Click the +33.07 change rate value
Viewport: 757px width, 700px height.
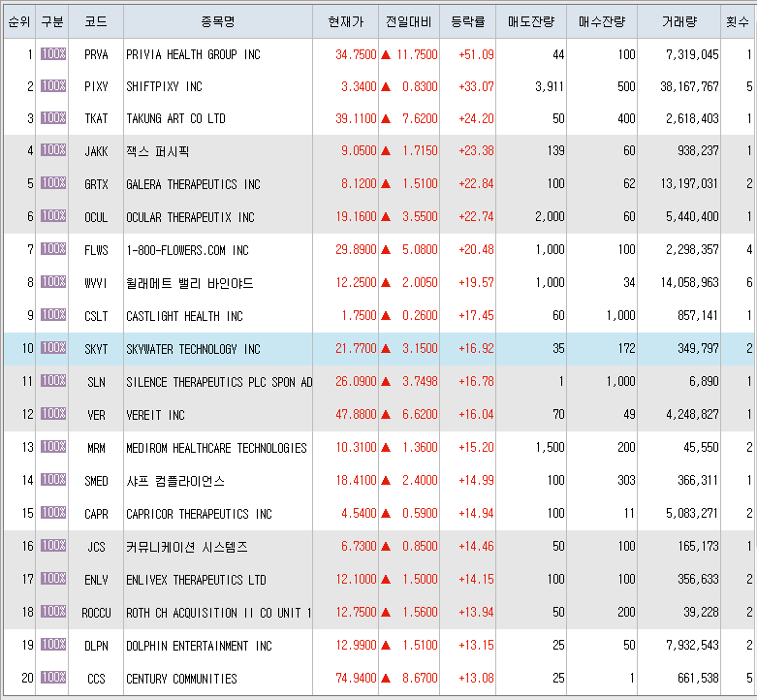(x=476, y=86)
